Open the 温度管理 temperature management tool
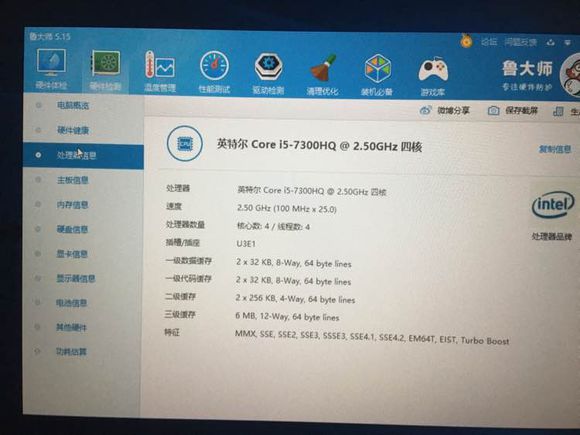Screen dimensions: 580x435 pos(159,71)
